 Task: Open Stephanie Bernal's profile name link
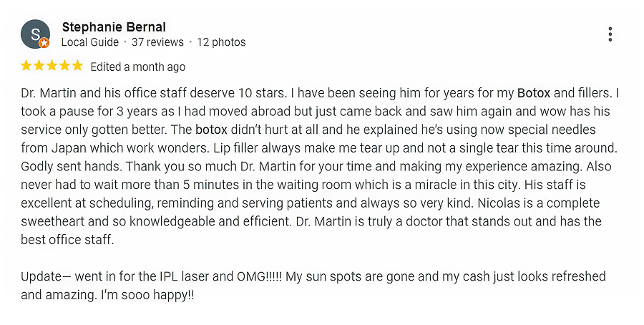pos(114,27)
